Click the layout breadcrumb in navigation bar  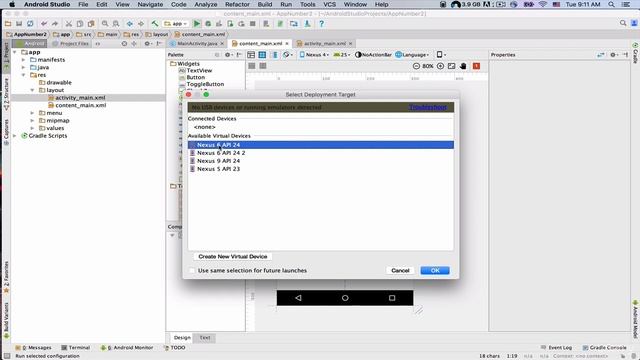(x=157, y=35)
